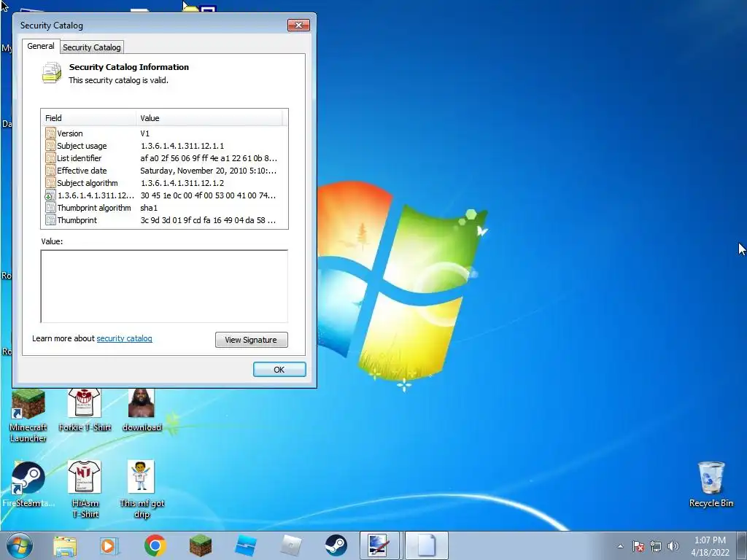
Task: Switch to the blank document taskbar window
Action: tap(426, 545)
